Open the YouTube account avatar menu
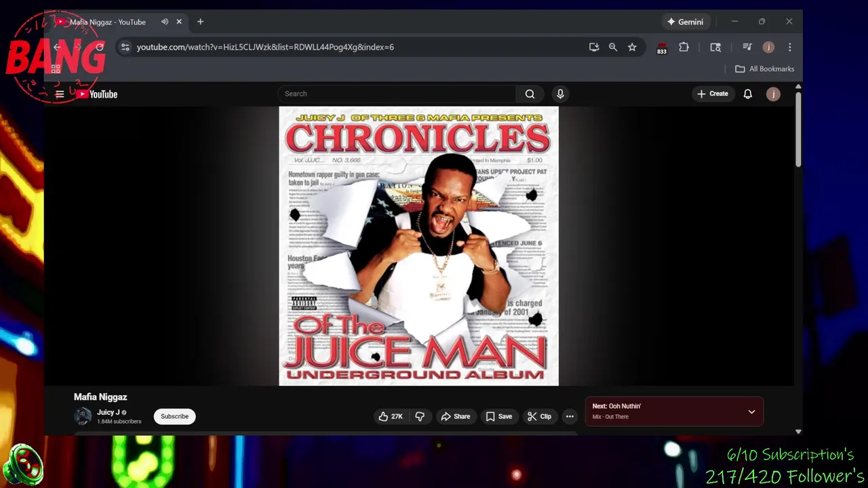This screenshot has width=868, height=488. (773, 94)
